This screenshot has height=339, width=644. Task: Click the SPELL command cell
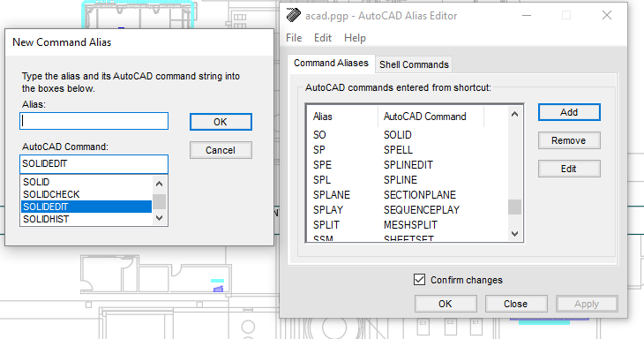click(398, 149)
